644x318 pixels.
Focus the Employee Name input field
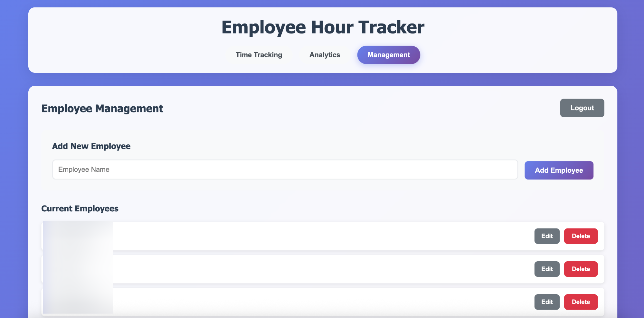point(285,169)
